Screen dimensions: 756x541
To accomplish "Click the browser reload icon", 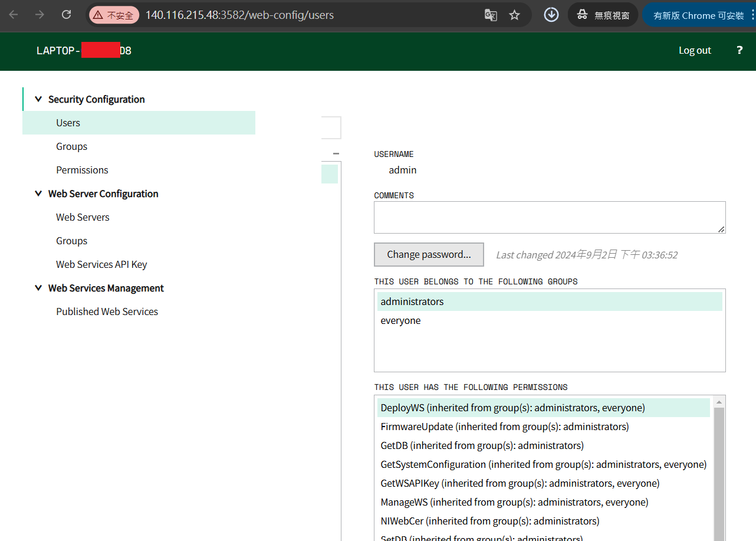I will pyautogui.click(x=67, y=15).
